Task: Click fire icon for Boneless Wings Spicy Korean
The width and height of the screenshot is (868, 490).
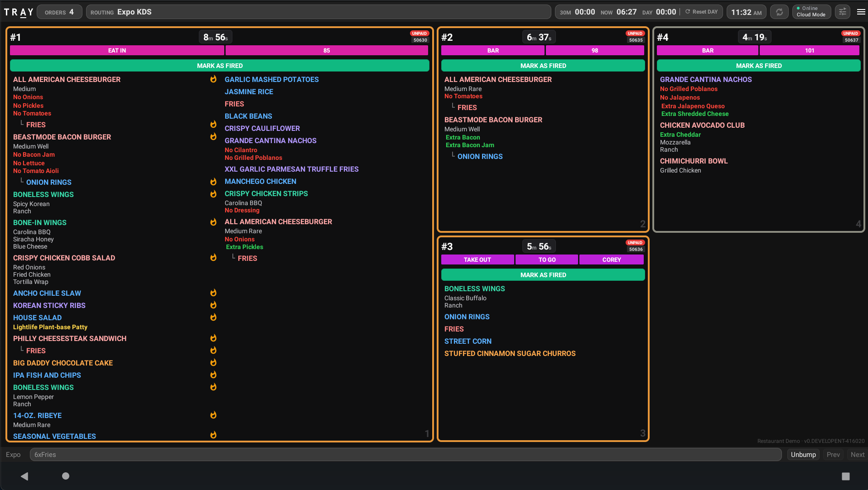Action: tap(213, 194)
